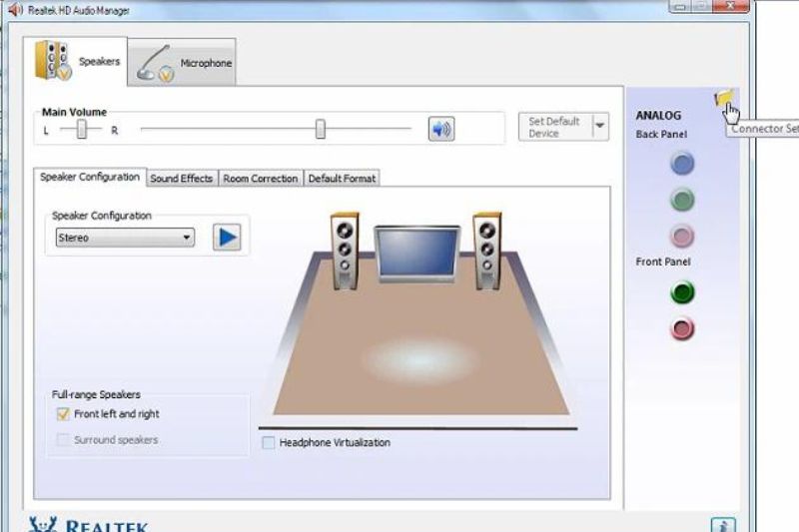This screenshot has height=532, width=799.
Task: Adjust the L/R balance slider handle
Action: 82,130
